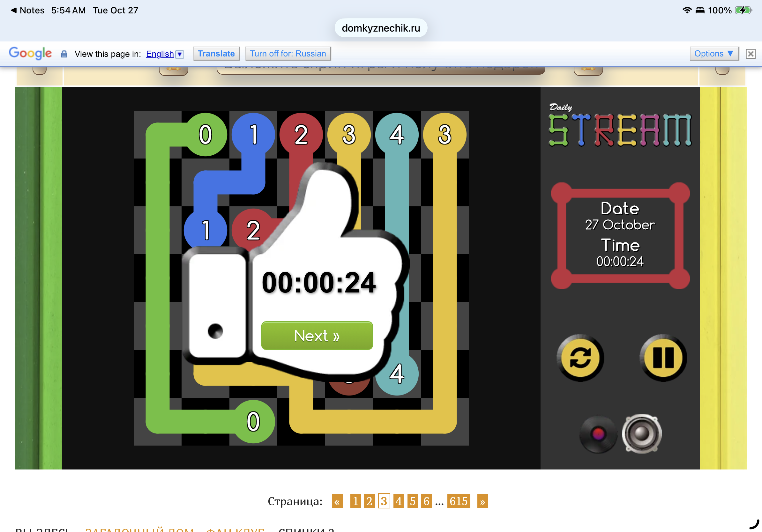Open next page with » arrow
Image resolution: width=762 pixels, height=532 pixels.
pos(482,501)
